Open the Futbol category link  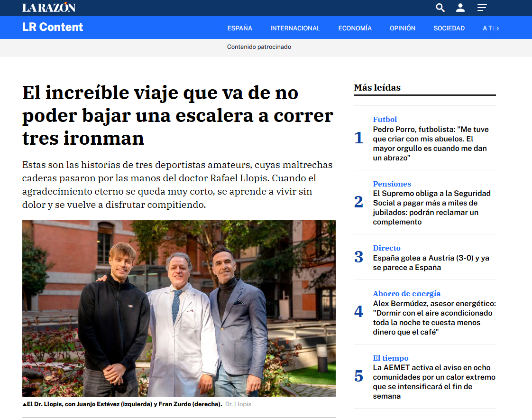[385, 119]
